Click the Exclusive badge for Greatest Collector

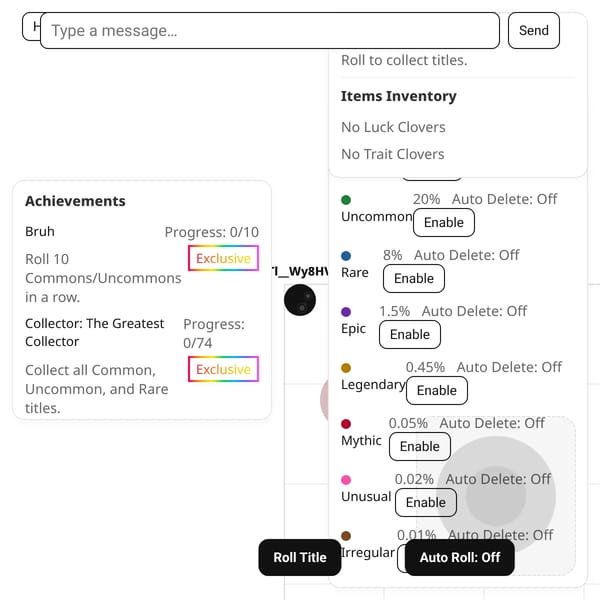coord(223,369)
